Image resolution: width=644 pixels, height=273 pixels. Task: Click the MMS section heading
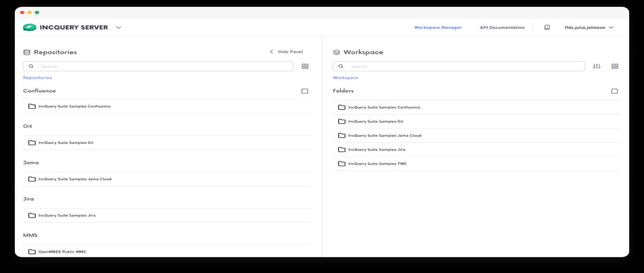tap(30, 235)
